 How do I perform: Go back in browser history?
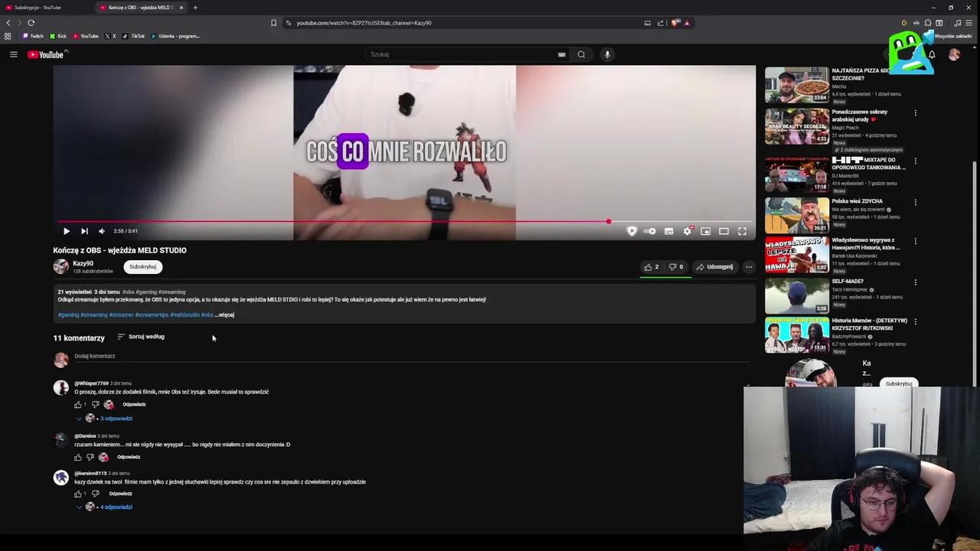coord(8,23)
